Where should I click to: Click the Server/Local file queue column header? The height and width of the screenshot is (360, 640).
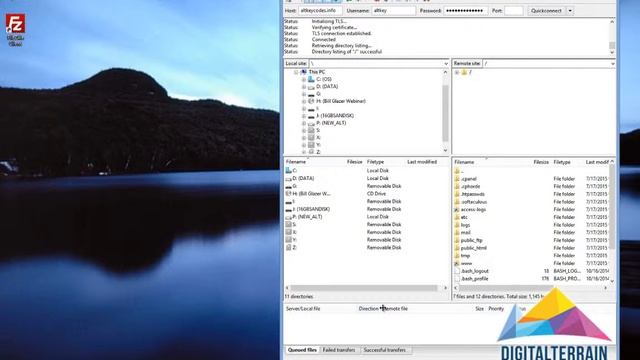(x=303, y=309)
